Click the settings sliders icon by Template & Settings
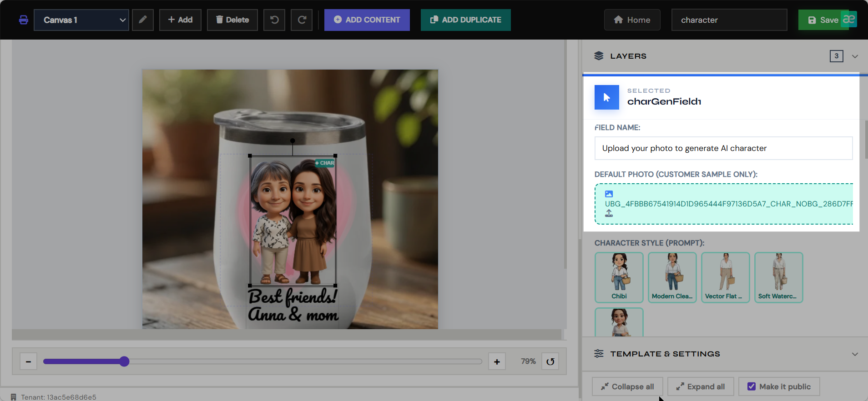Viewport: 868px width, 401px height. click(x=599, y=354)
